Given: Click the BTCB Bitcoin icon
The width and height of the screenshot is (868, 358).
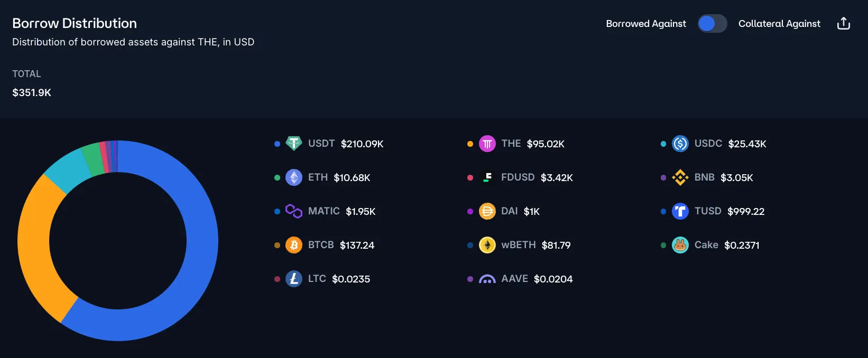Looking at the screenshot, I should [x=294, y=245].
